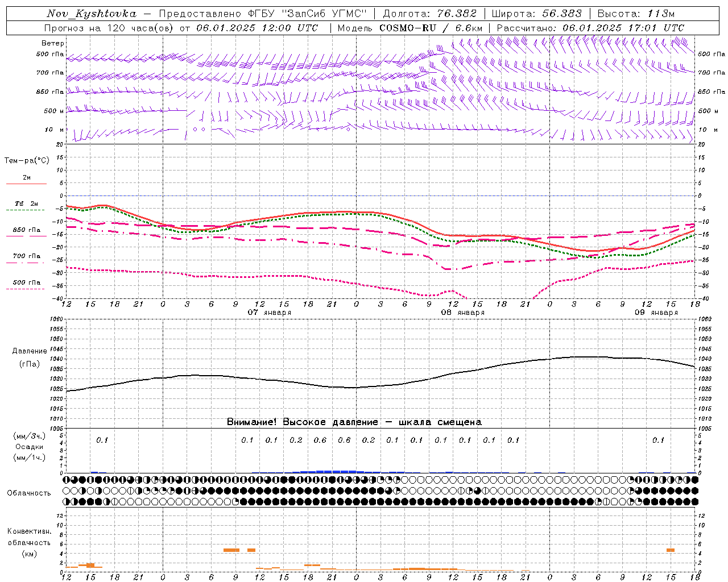Click the 'Осадки' precipitation label
Screen dimensions: 728x582
pyautogui.click(x=30, y=447)
